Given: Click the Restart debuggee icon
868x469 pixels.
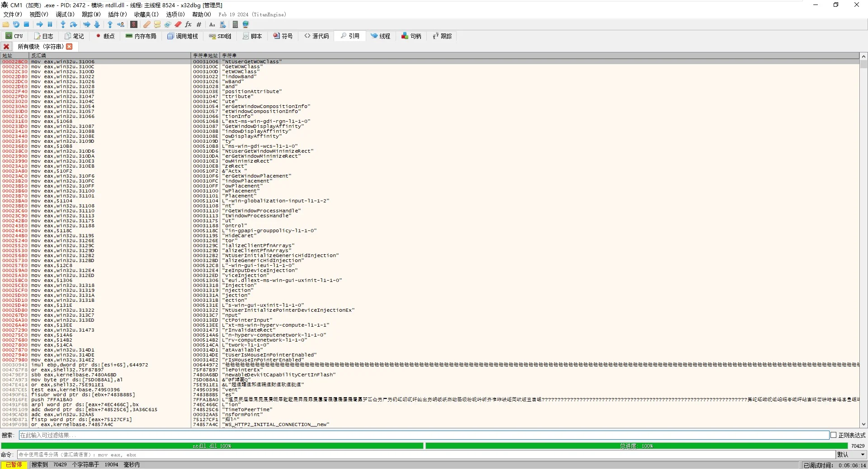Looking at the screenshot, I should [x=16, y=24].
